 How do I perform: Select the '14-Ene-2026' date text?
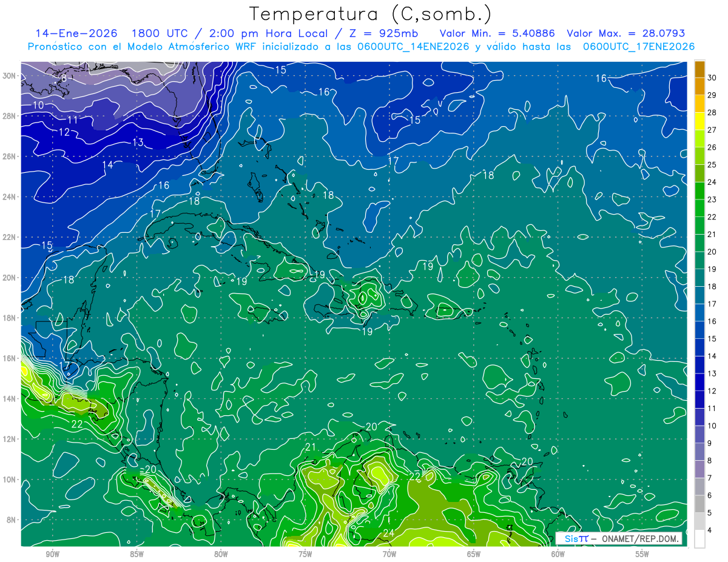point(77,33)
